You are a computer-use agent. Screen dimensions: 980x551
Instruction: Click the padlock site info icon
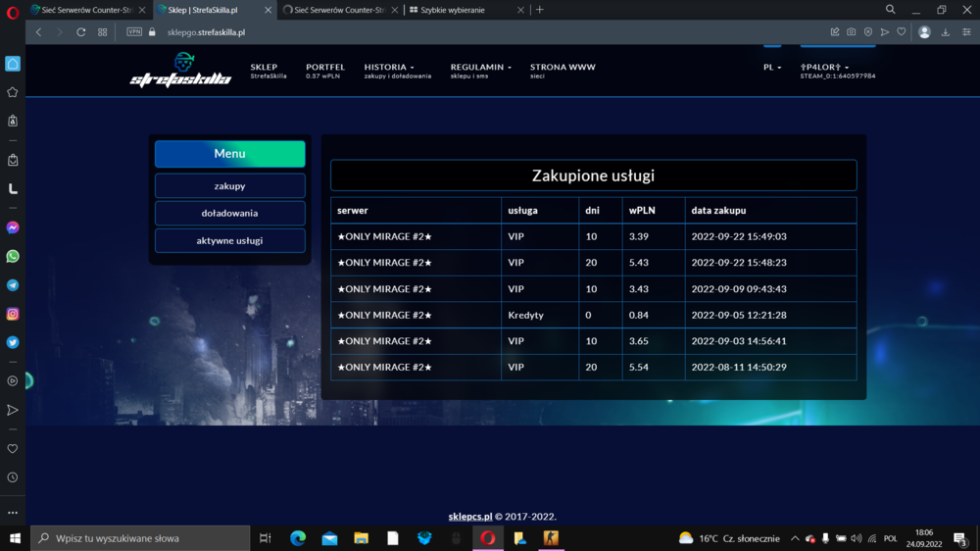[152, 32]
